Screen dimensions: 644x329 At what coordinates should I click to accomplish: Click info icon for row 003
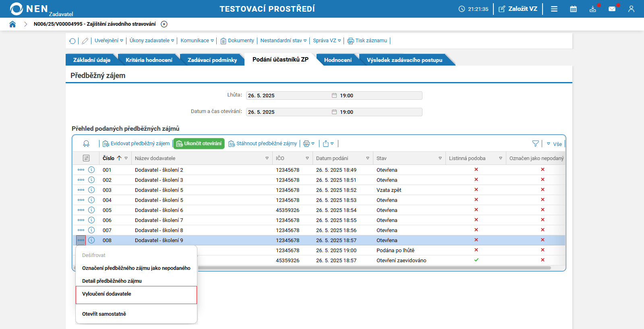[91, 190]
